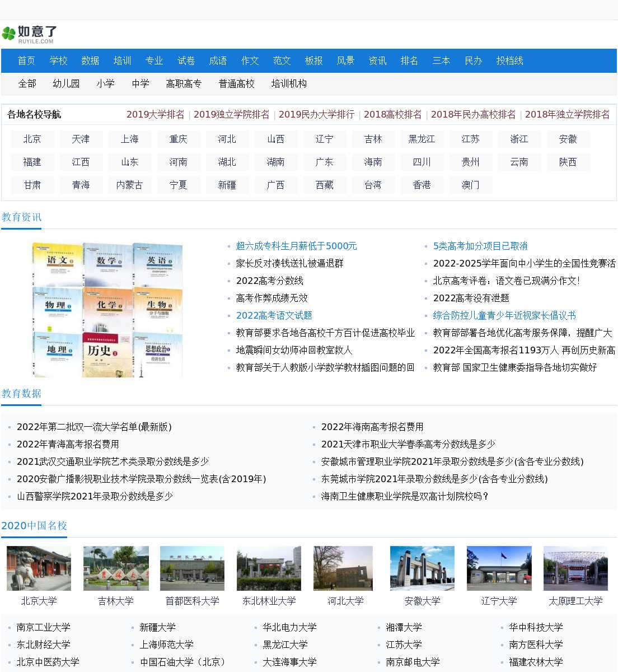Open the 成语 navigation link

click(218, 60)
